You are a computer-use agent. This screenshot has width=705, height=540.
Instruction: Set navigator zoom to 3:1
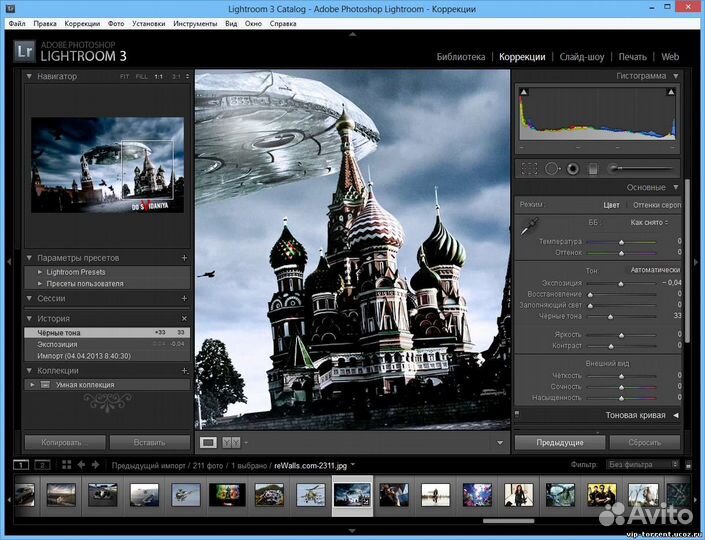tap(176, 77)
